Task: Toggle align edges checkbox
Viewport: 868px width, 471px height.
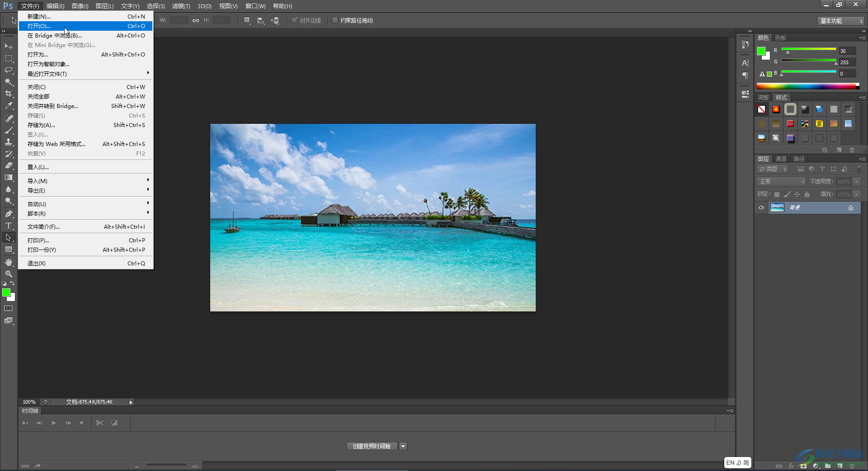Action: 295,20
